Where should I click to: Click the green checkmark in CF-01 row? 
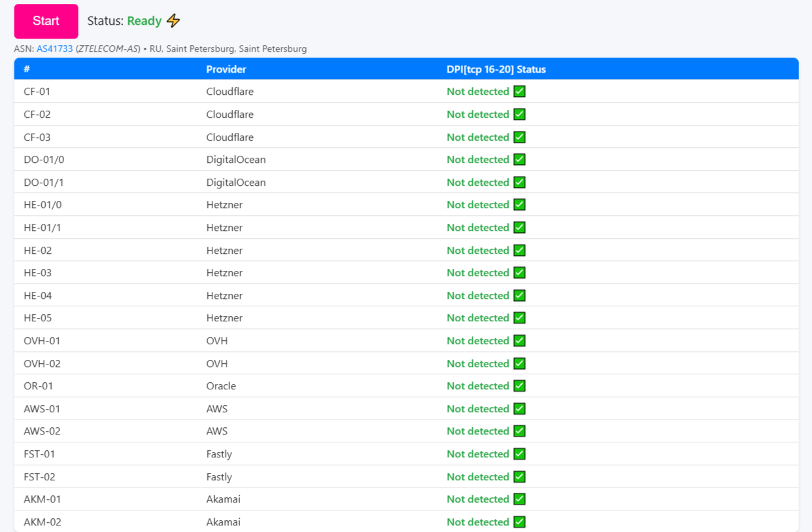(520, 92)
